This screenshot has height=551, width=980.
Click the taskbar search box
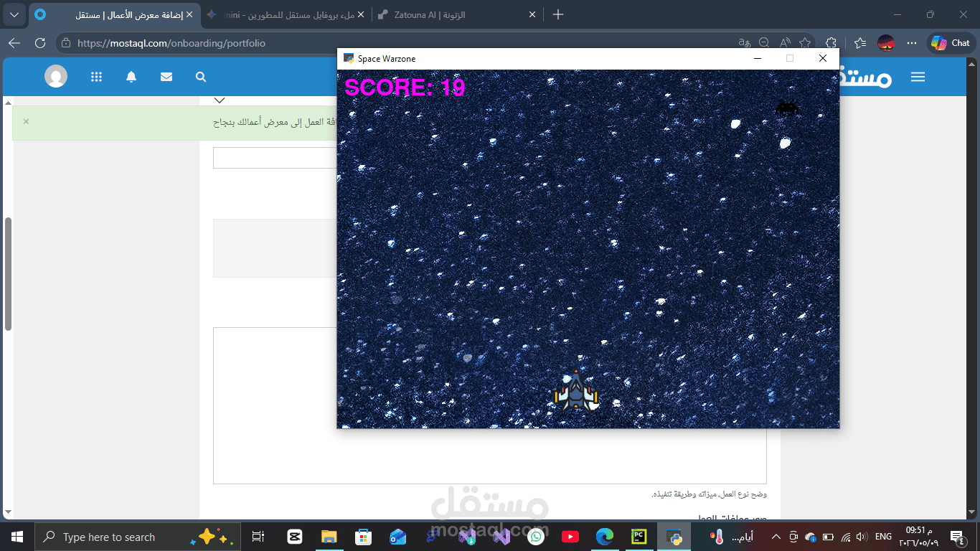coord(136,537)
